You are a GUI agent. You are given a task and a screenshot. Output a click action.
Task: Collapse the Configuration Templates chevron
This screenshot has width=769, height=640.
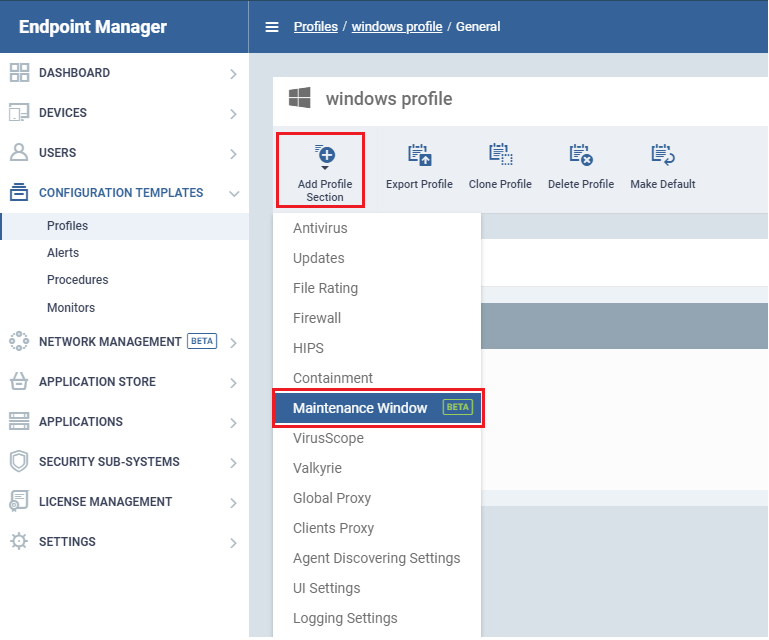tap(234, 194)
